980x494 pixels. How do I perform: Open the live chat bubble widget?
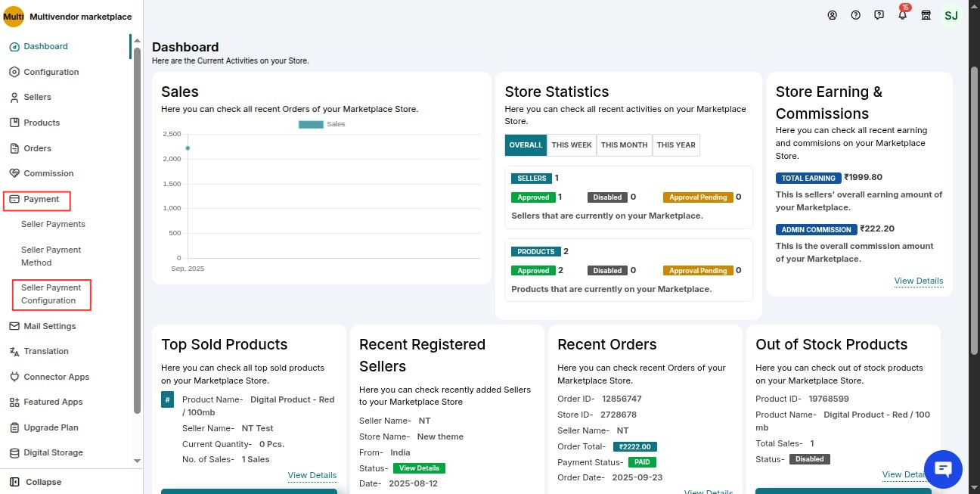943,469
